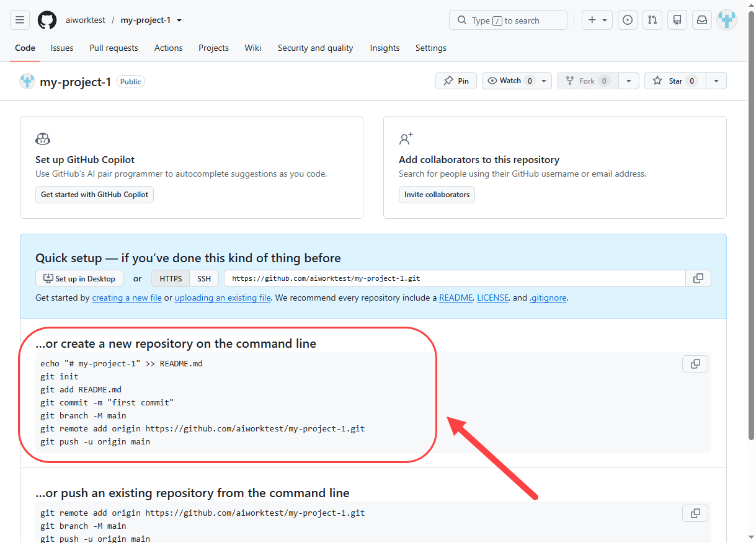Open repository Settings tab
This screenshot has height=543, width=756.
point(431,48)
